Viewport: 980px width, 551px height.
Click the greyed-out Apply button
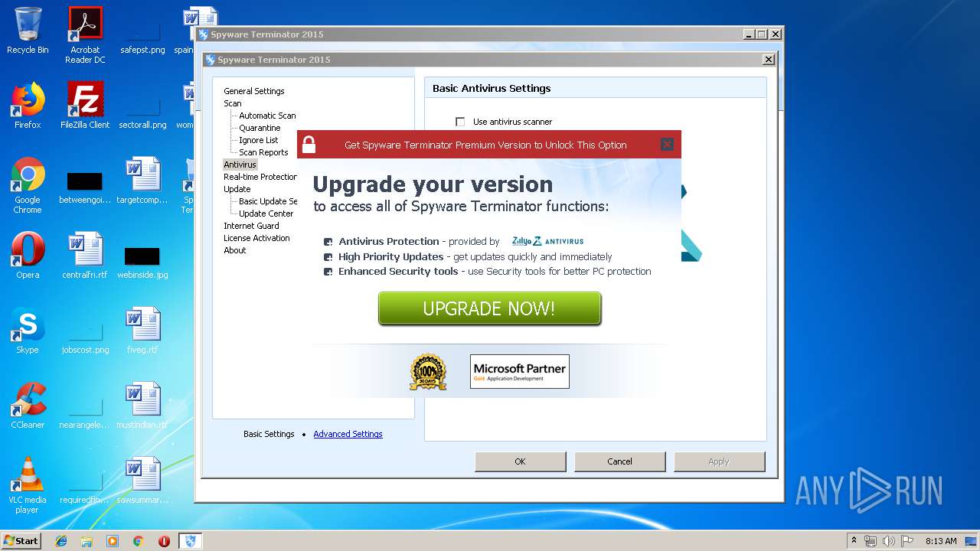pos(719,461)
